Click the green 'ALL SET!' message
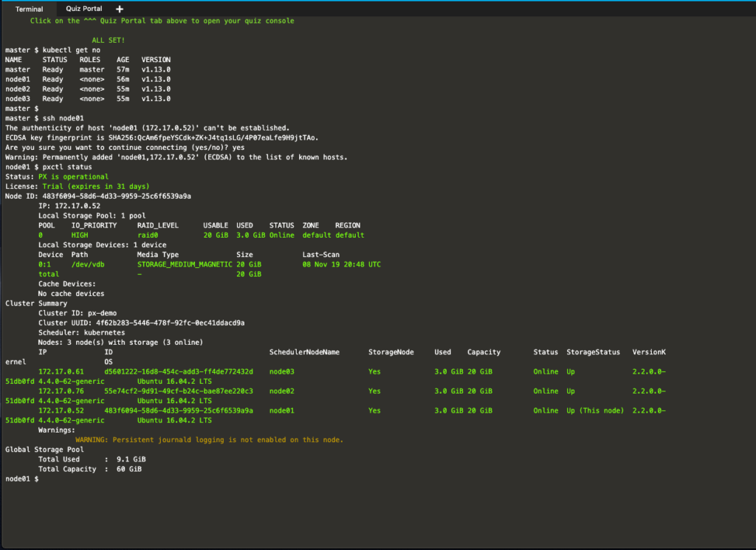The height and width of the screenshot is (550, 756). (x=109, y=40)
